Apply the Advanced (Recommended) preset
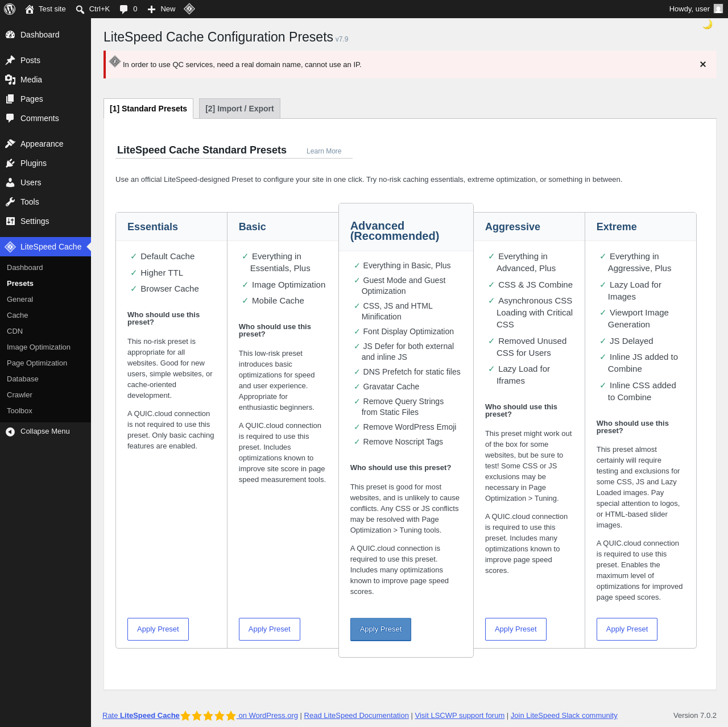728x727 pixels. click(380, 629)
